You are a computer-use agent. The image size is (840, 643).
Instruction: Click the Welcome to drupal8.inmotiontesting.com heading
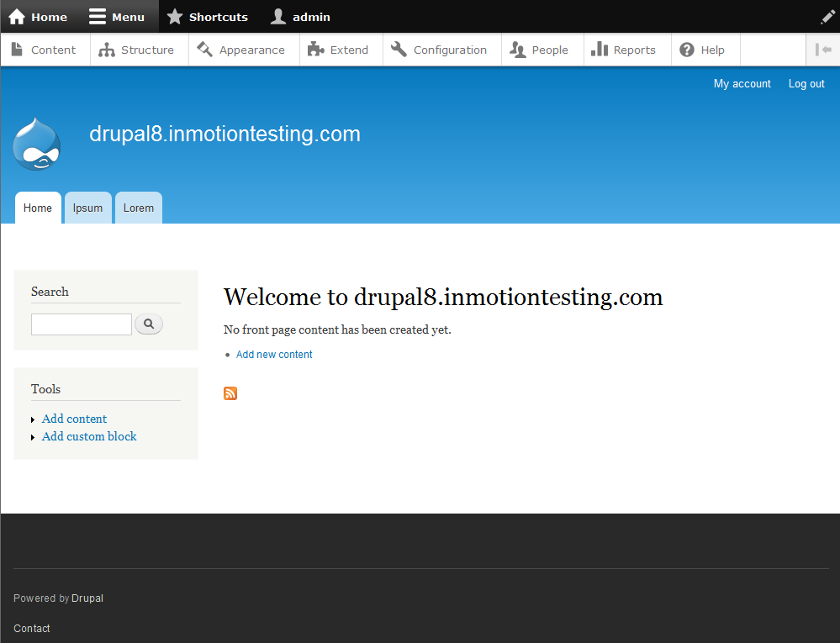click(443, 298)
